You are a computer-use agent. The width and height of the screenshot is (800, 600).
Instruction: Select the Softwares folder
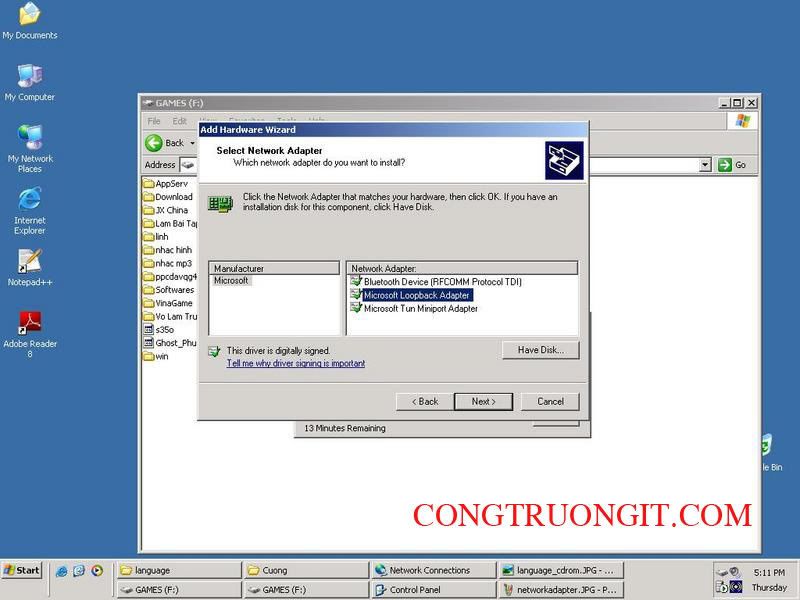pyautogui.click(x=169, y=290)
